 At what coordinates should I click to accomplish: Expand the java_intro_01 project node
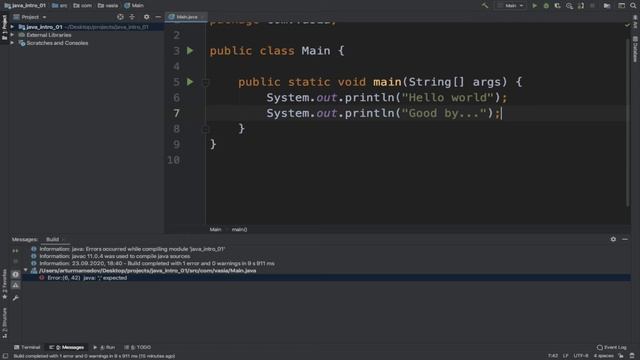tap(12, 27)
